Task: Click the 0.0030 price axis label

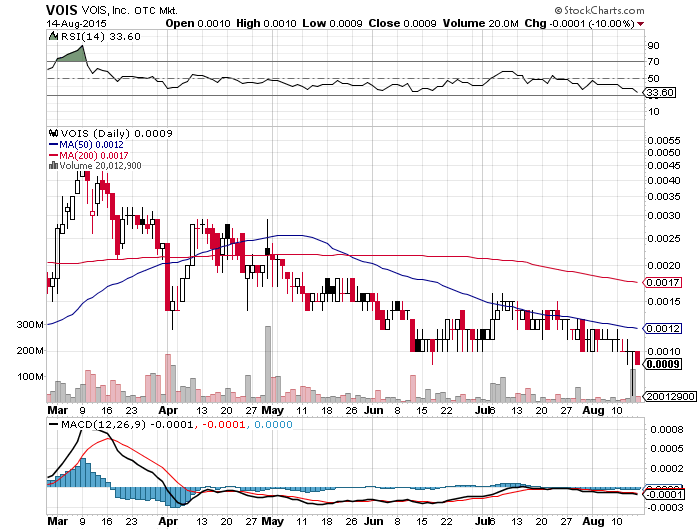Action: click(x=664, y=215)
